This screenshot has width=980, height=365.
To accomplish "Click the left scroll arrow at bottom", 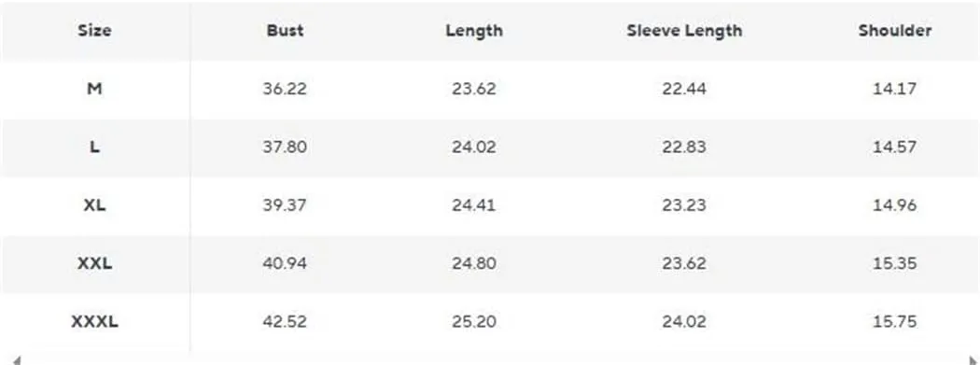I will tap(16, 360).
